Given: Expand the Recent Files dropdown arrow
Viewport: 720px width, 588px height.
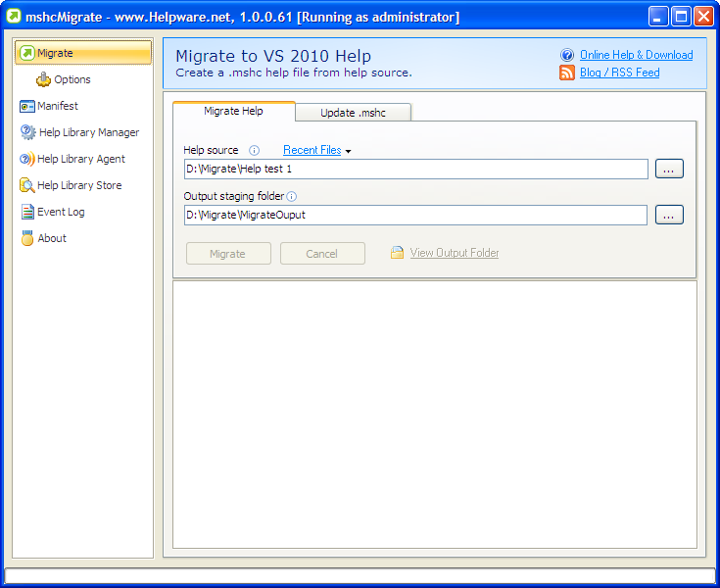Looking at the screenshot, I should pyautogui.click(x=348, y=151).
